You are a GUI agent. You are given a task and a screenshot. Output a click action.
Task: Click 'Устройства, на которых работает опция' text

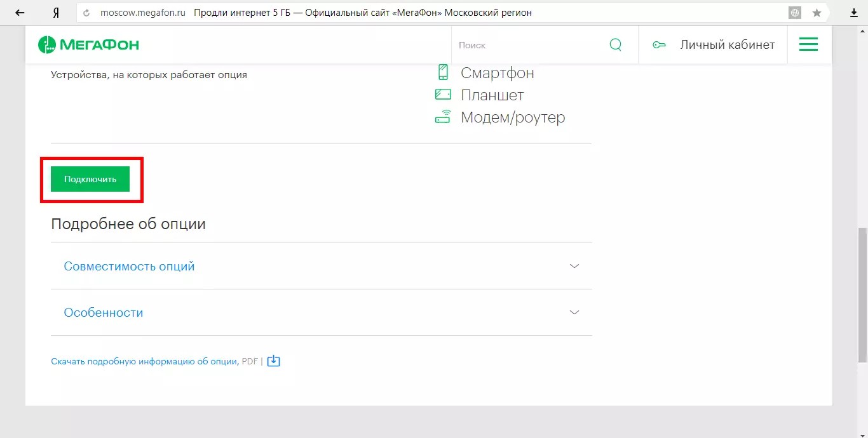click(x=149, y=75)
